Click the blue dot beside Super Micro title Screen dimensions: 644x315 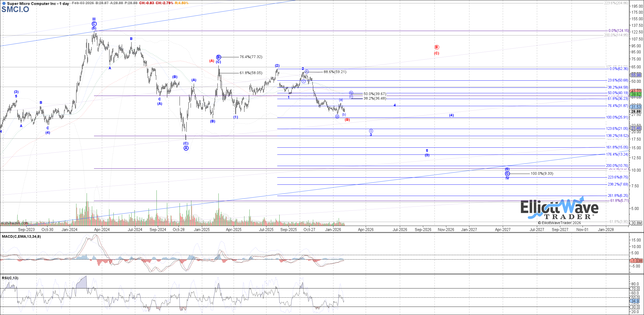click(x=4, y=3)
